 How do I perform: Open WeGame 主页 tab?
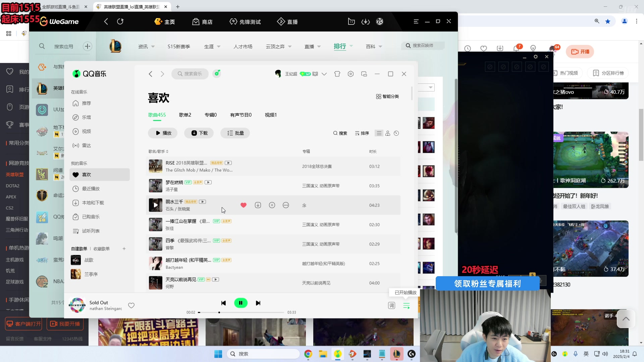[x=164, y=22]
